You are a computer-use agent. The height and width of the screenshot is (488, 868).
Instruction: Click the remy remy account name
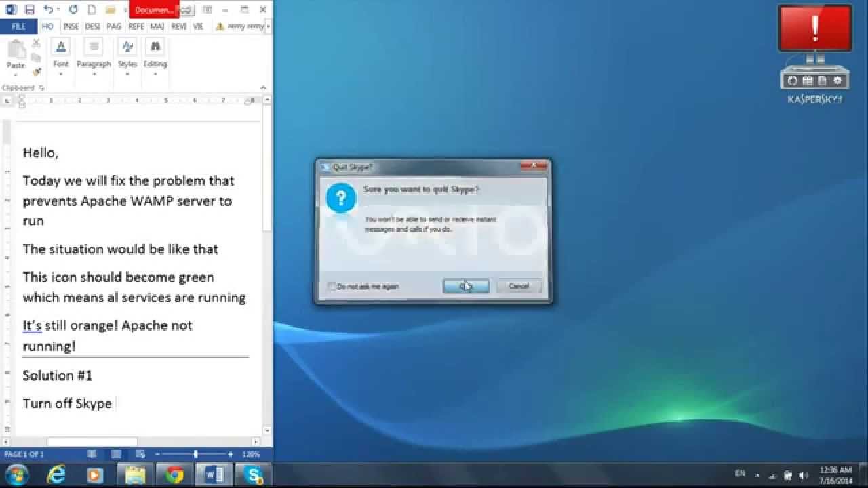pyautogui.click(x=246, y=26)
